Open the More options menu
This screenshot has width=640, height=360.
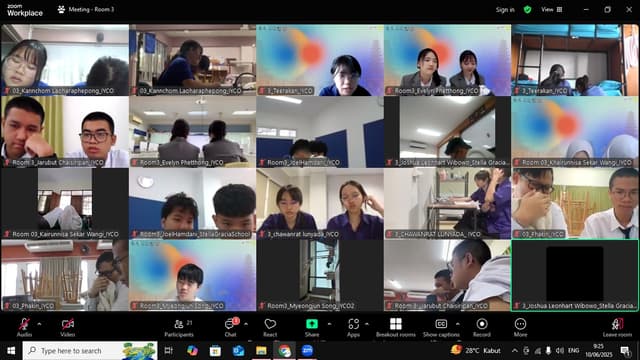[x=520, y=327]
